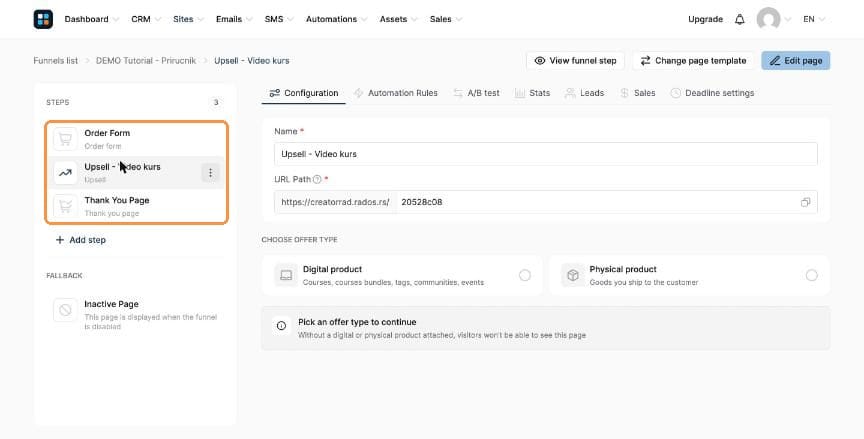Image resolution: width=864 pixels, height=439 pixels.
Task: Click the Digital product laptop icon
Action: point(286,275)
